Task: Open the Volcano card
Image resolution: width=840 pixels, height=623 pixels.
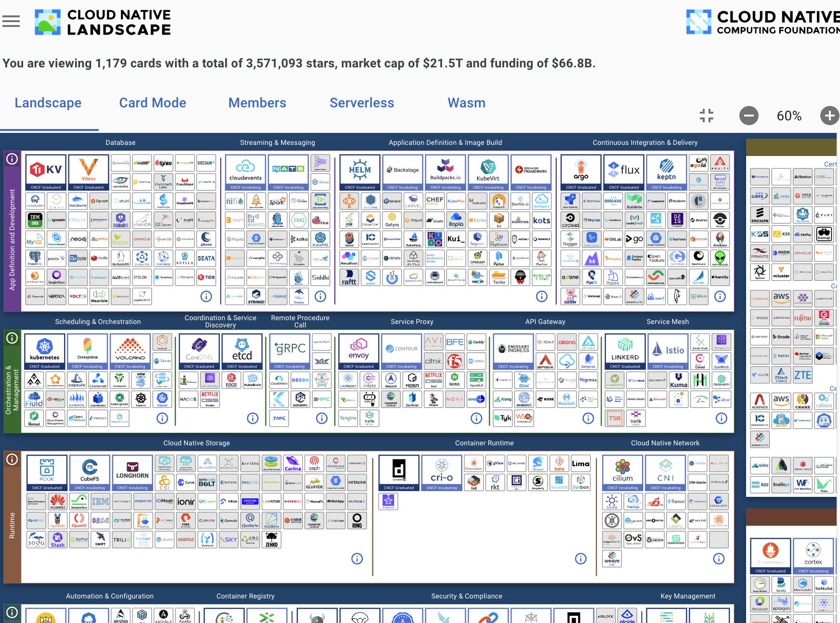Action: pyautogui.click(x=131, y=351)
